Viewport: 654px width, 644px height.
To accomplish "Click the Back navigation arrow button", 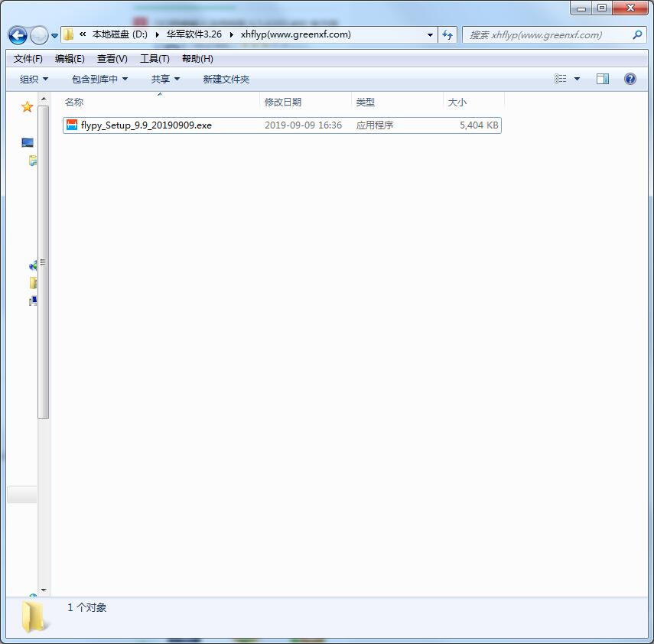I will pyautogui.click(x=18, y=35).
